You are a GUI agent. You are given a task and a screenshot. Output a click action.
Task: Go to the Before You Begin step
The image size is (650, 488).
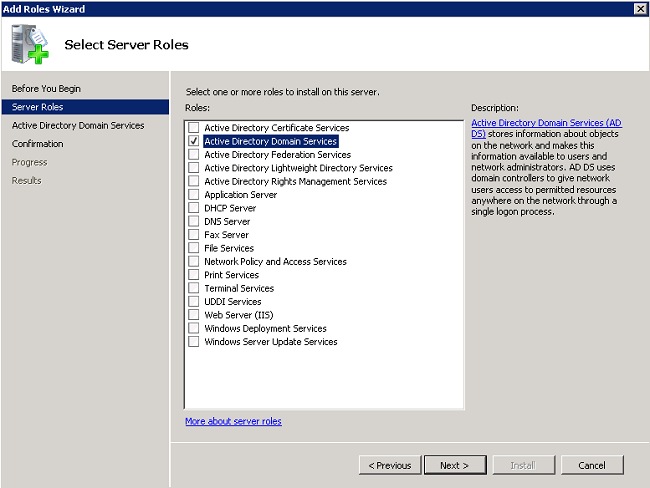46,89
